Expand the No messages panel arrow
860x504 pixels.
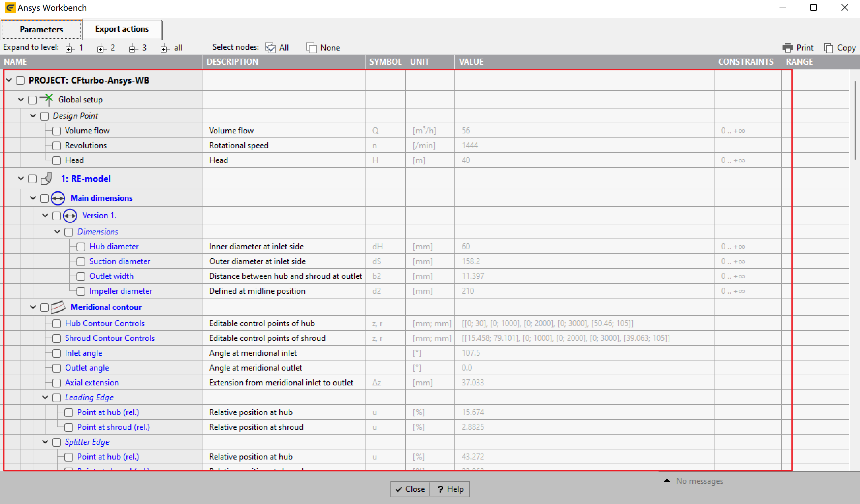click(667, 480)
